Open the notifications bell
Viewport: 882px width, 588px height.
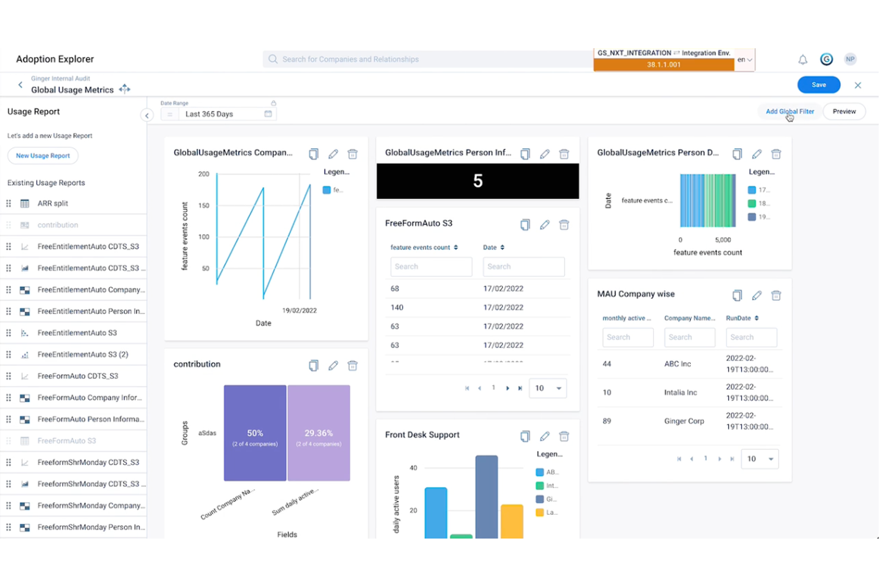(802, 59)
